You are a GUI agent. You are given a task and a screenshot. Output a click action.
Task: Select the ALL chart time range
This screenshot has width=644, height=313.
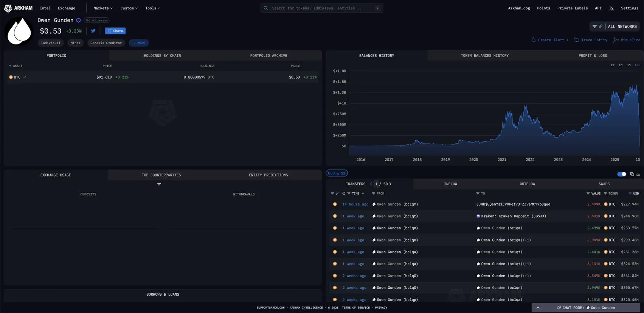[x=637, y=65]
